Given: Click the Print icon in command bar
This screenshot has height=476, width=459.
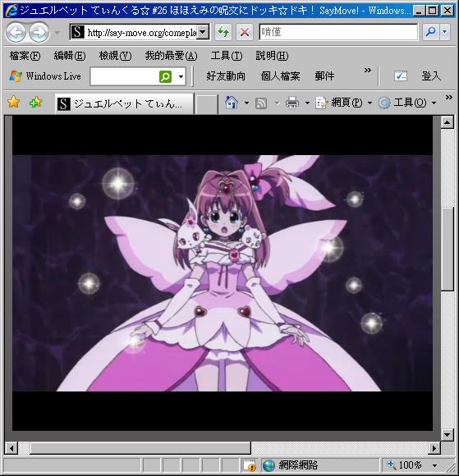Looking at the screenshot, I should pyautogui.click(x=292, y=103).
